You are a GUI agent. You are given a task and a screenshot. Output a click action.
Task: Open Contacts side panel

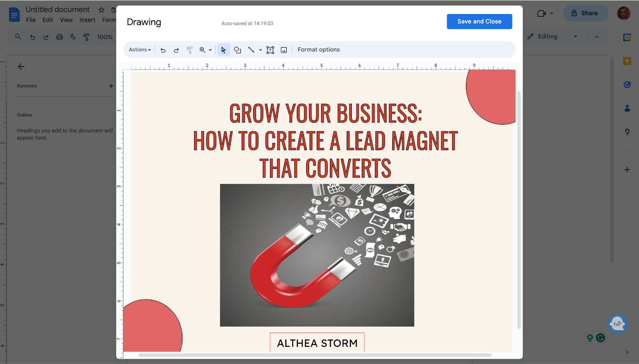click(627, 108)
